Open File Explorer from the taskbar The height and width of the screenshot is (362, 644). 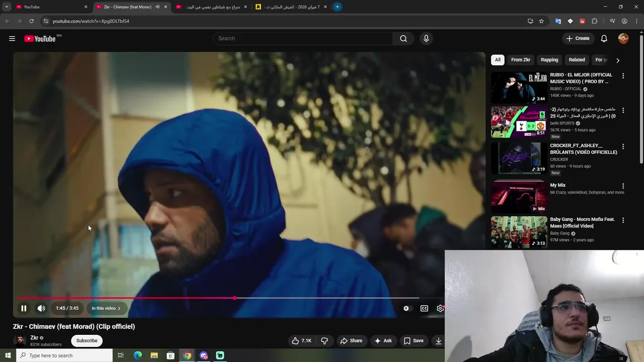click(x=154, y=355)
